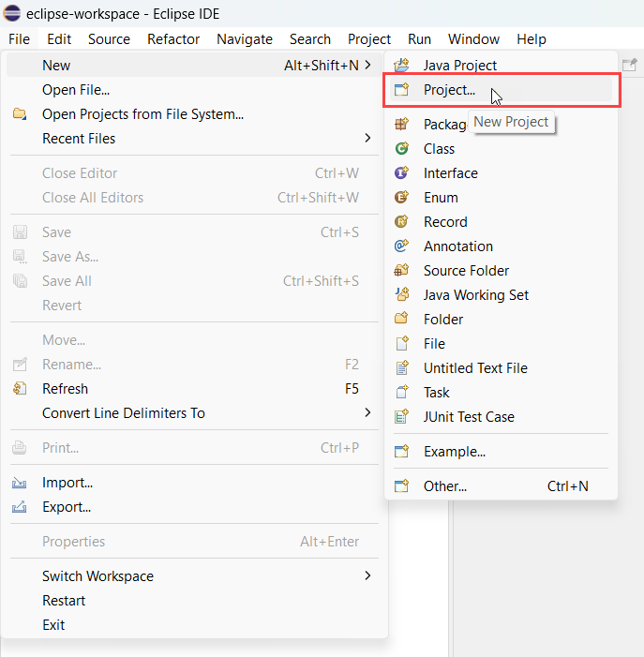Click the Untitled Text File icon

pos(401,367)
